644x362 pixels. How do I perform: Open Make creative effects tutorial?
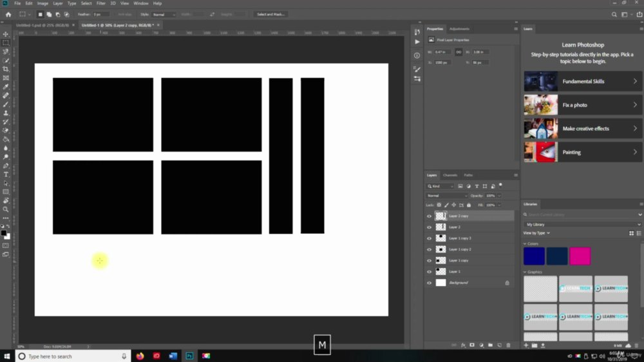point(583,129)
